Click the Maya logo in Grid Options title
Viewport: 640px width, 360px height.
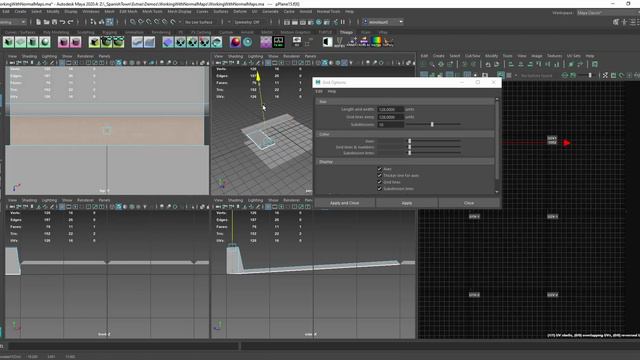pos(318,82)
